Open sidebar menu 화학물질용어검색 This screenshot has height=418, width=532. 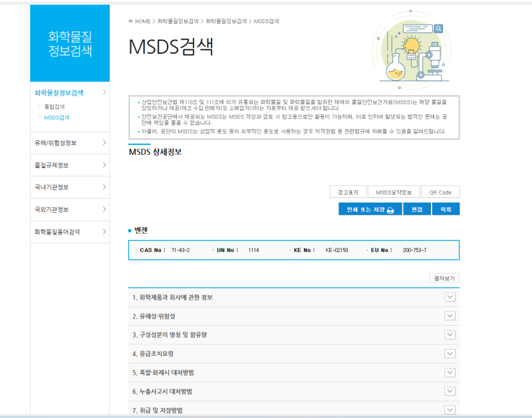click(70, 232)
